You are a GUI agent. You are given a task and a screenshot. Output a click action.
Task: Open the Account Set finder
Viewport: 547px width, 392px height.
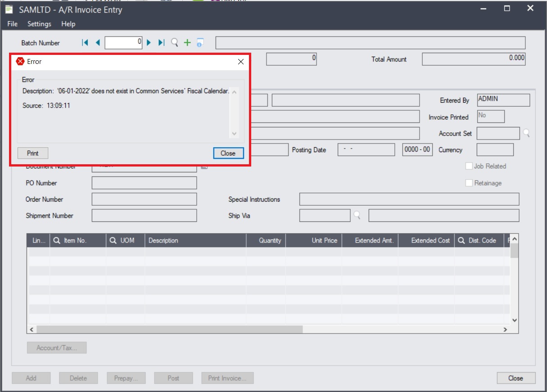click(527, 133)
